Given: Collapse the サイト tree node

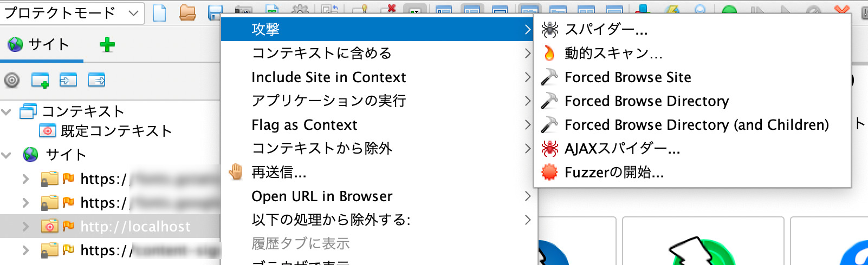Looking at the screenshot, I should click(7, 155).
